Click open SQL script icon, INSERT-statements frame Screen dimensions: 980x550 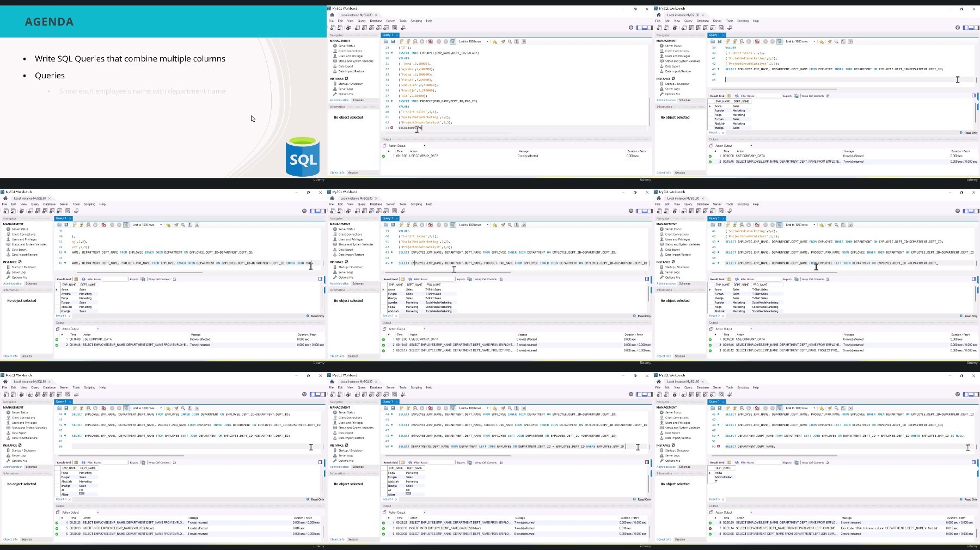(x=340, y=28)
